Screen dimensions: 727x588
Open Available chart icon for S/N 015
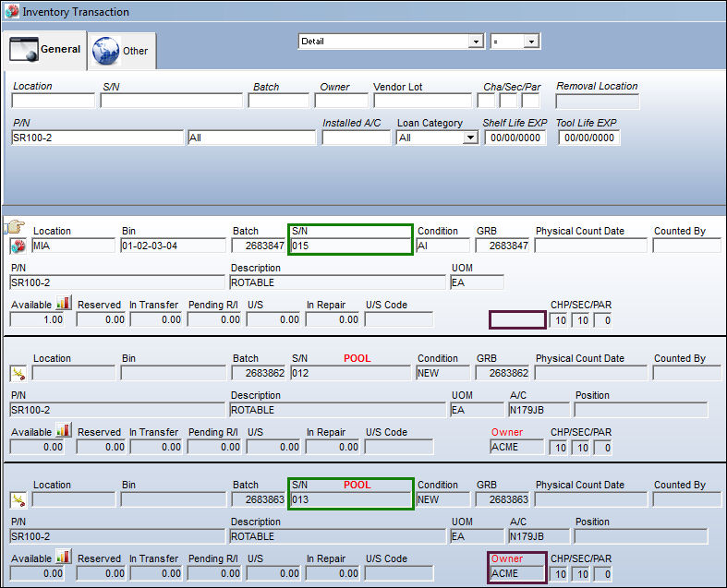64,303
